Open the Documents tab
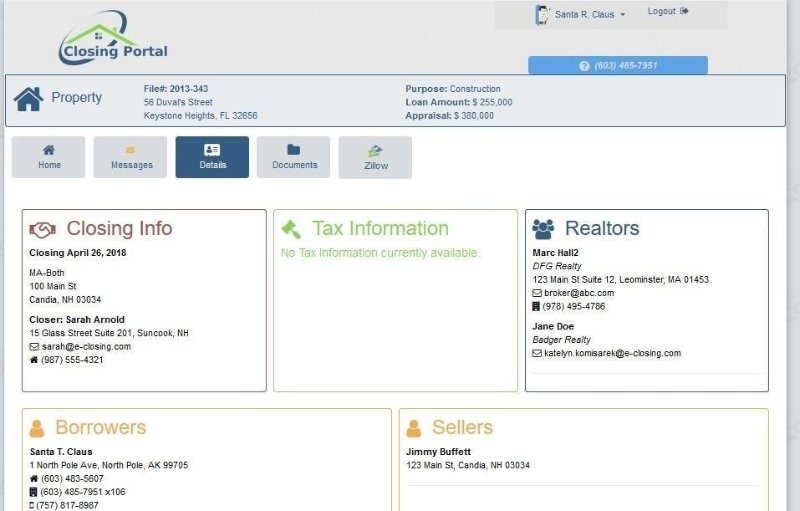800x511 pixels. pyautogui.click(x=293, y=157)
